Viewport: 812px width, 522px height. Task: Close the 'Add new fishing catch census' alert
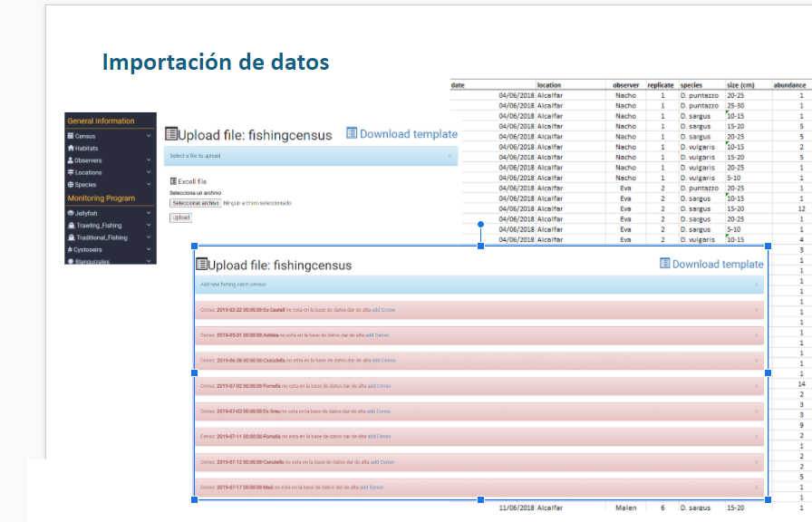pyautogui.click(x=756, y=285)
